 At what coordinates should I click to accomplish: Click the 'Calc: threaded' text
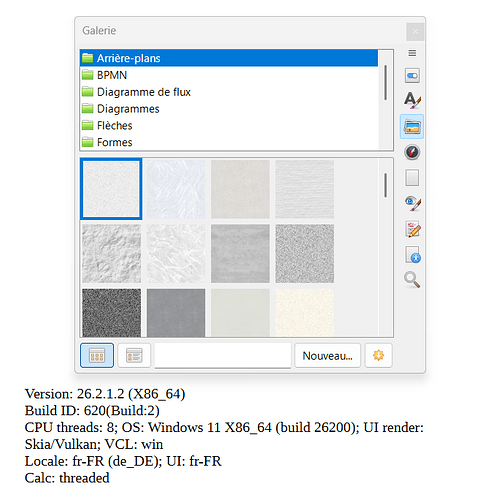pos(67,478)
